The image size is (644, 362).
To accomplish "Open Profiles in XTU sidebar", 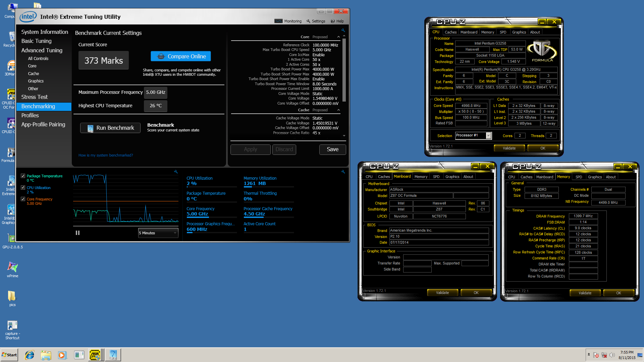I will pyautogui.click(x=30, y=115).
